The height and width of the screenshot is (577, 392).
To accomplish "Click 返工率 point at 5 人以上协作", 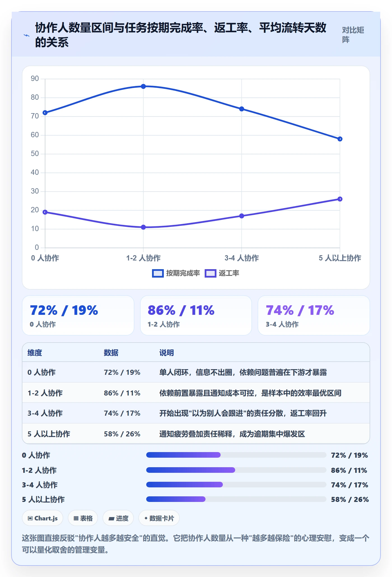I will point(340,199).
